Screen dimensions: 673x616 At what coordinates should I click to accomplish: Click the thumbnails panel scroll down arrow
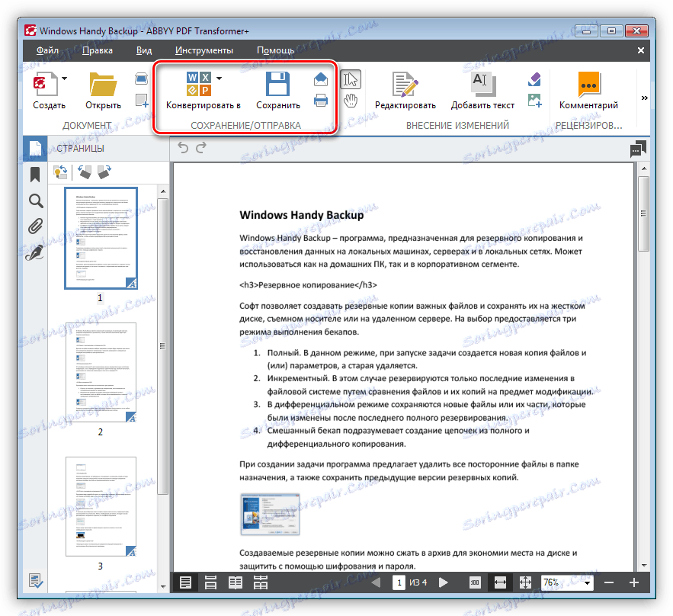(x=163, y=586)
